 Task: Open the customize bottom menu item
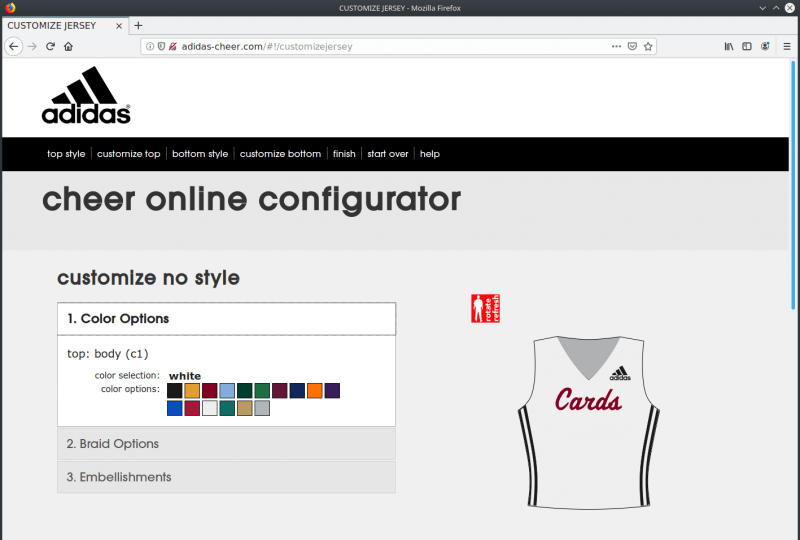click(280, 154)
